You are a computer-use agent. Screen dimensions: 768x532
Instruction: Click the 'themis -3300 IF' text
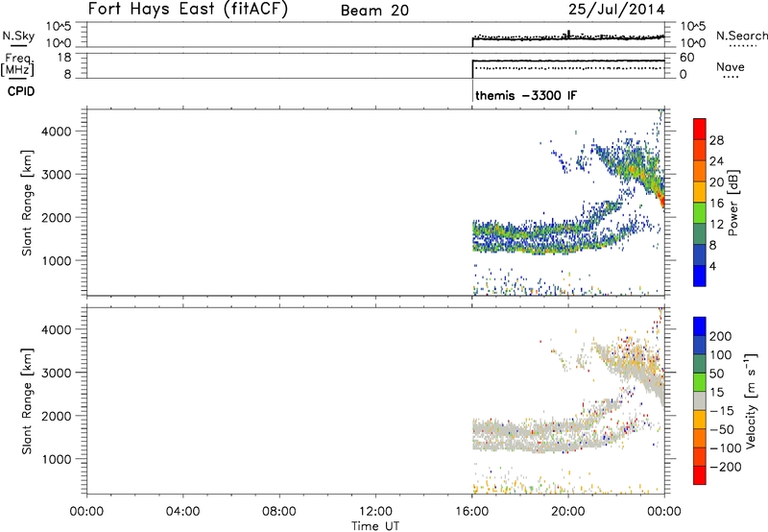[x=526, y=95]
